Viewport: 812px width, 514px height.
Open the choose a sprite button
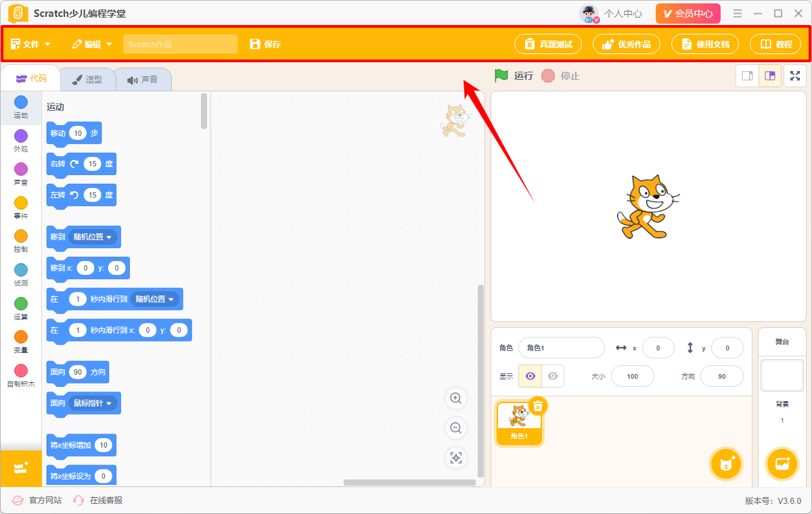tap(726, 464)
